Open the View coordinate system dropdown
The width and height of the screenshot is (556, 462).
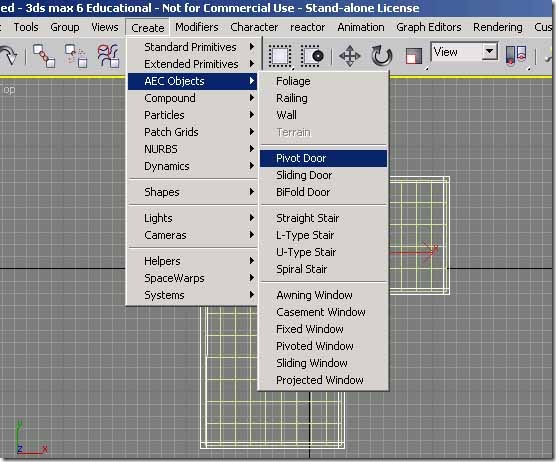(x=490, y=52)
